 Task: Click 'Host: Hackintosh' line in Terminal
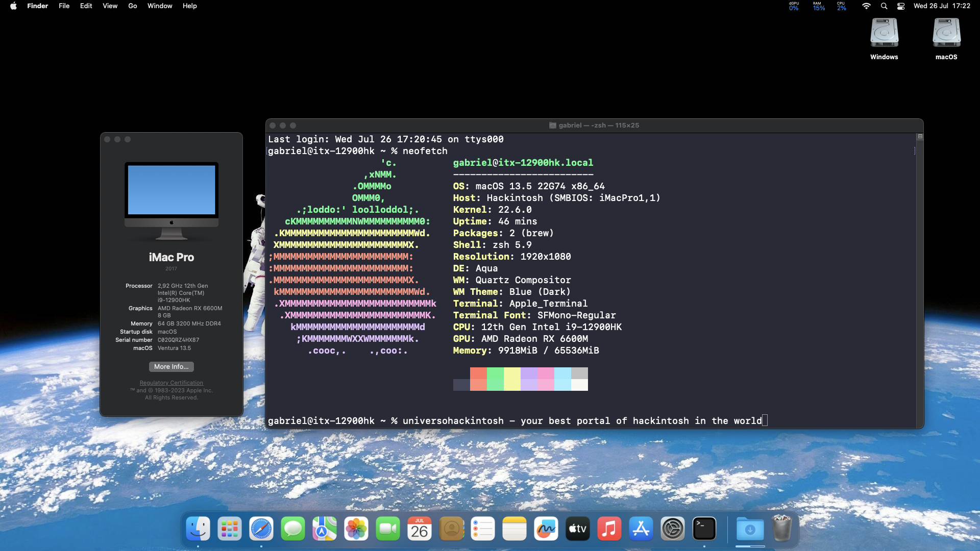pyautogui.click(x=556, y=198)
